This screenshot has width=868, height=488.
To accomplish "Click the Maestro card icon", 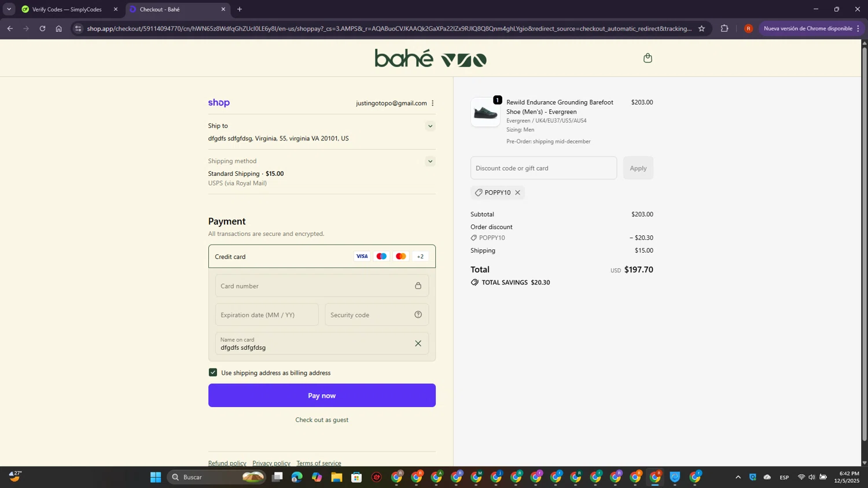I will [381, 256].
